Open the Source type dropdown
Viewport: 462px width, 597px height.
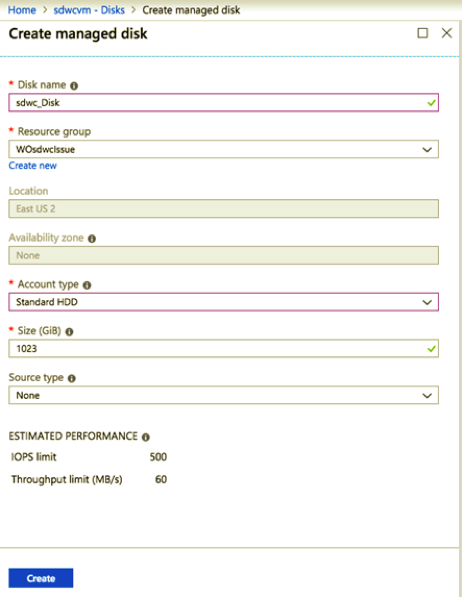coord(224,395)
